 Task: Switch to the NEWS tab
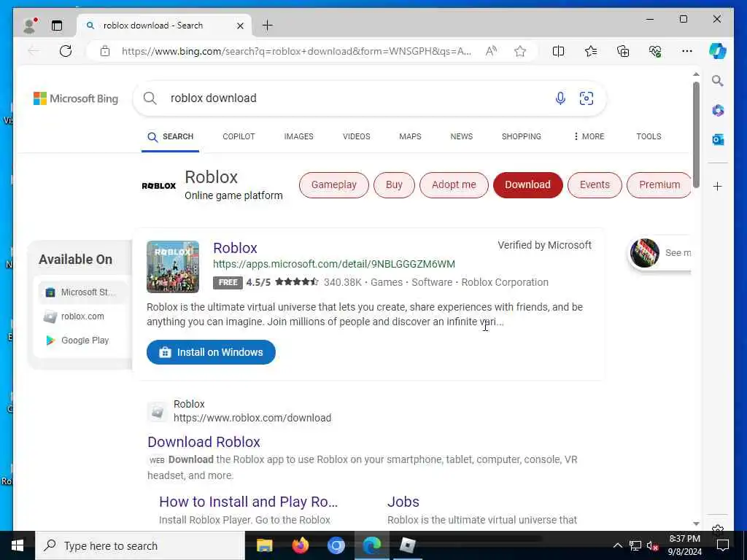click(x=462, y=136)
